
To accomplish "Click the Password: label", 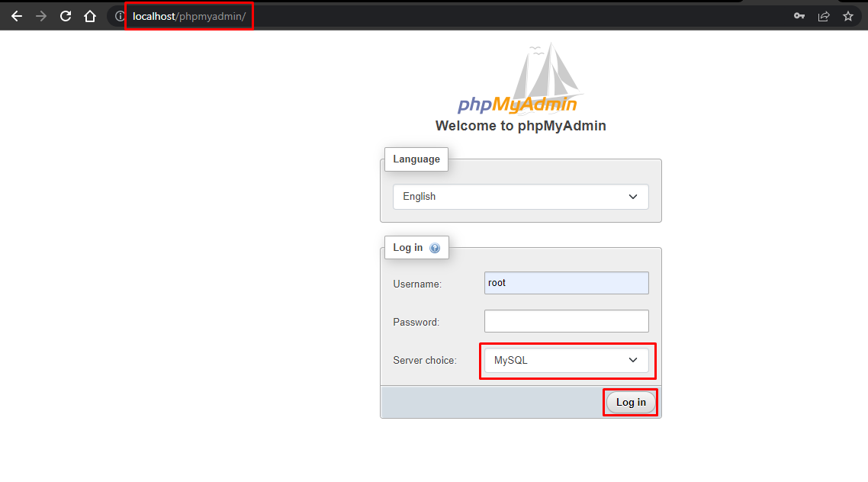I will pos(416,322).
